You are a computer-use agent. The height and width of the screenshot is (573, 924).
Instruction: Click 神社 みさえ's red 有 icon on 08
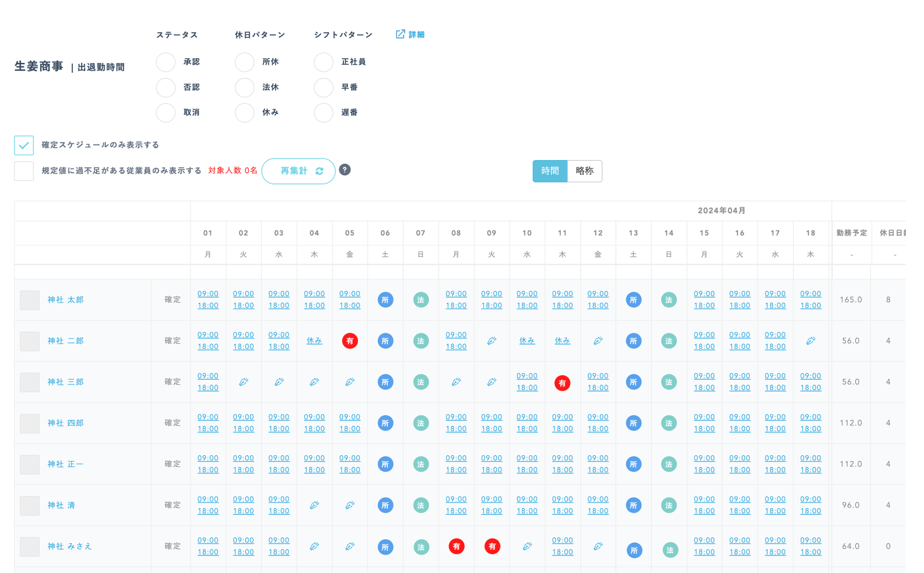(x=456, y=546)
